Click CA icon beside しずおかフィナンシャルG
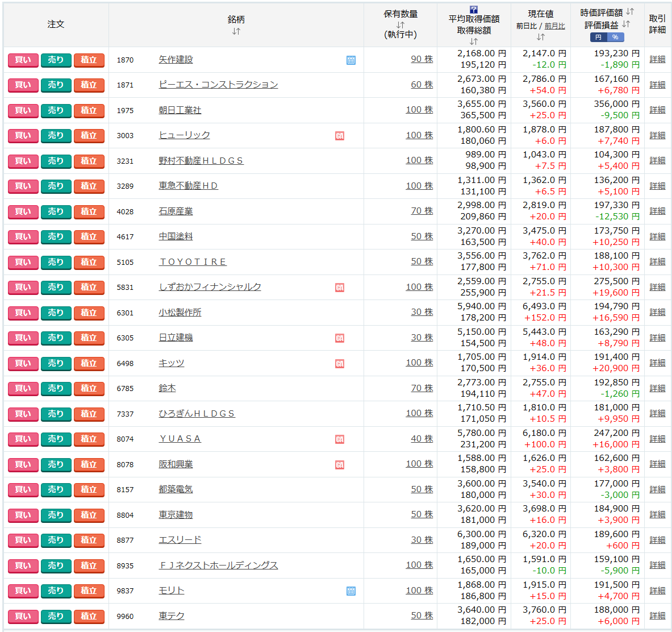The height and width of the screenshot is (632, 672). point(340,288)
